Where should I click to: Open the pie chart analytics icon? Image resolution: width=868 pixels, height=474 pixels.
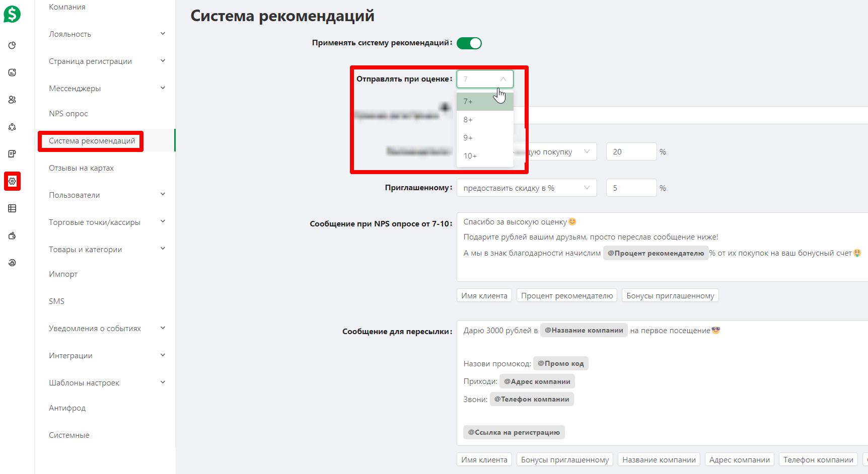[12, 45]
